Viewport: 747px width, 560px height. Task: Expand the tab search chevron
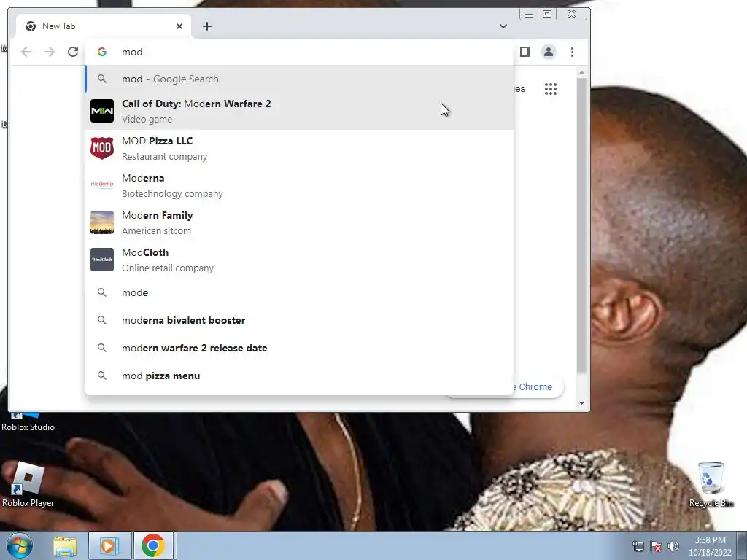pos(503,26)
